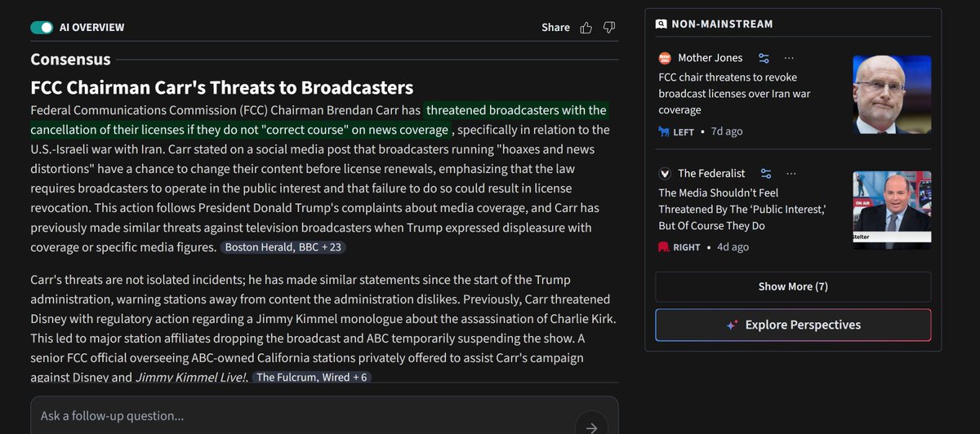Toggle the AI Overview switch

[42, 27]
